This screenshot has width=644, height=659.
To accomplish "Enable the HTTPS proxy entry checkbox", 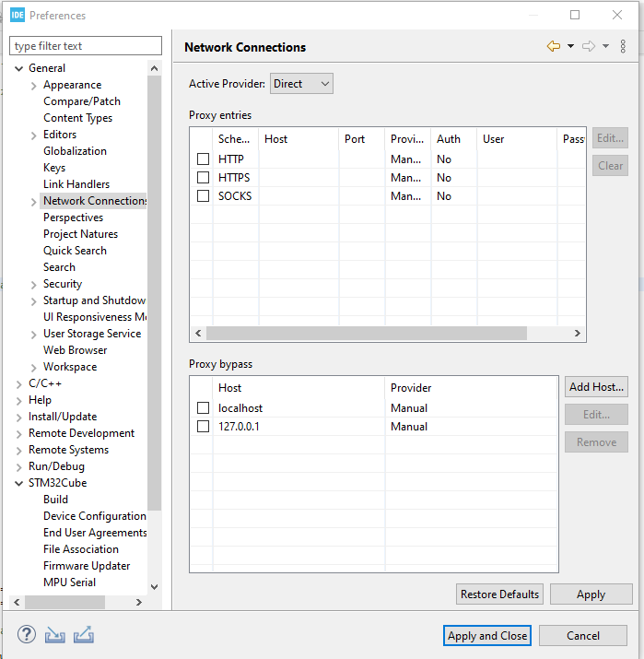I will click(x=204, y=178).
